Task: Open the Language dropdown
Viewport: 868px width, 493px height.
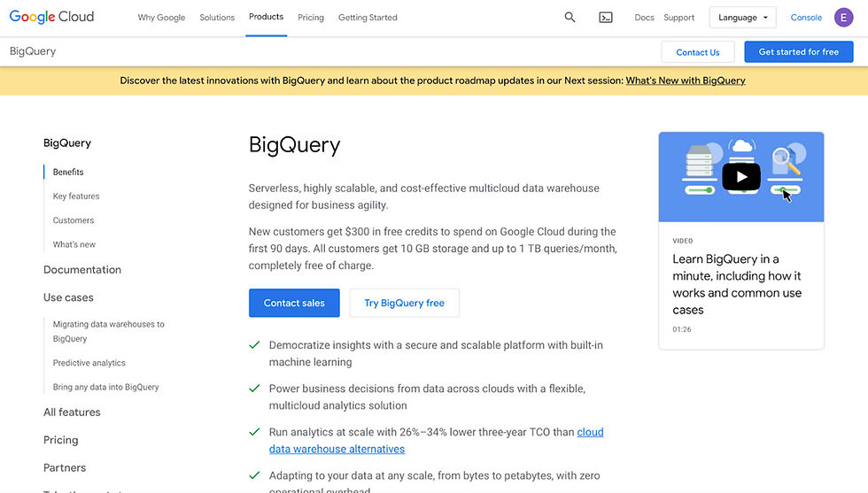Action: (x=742, y=17)
